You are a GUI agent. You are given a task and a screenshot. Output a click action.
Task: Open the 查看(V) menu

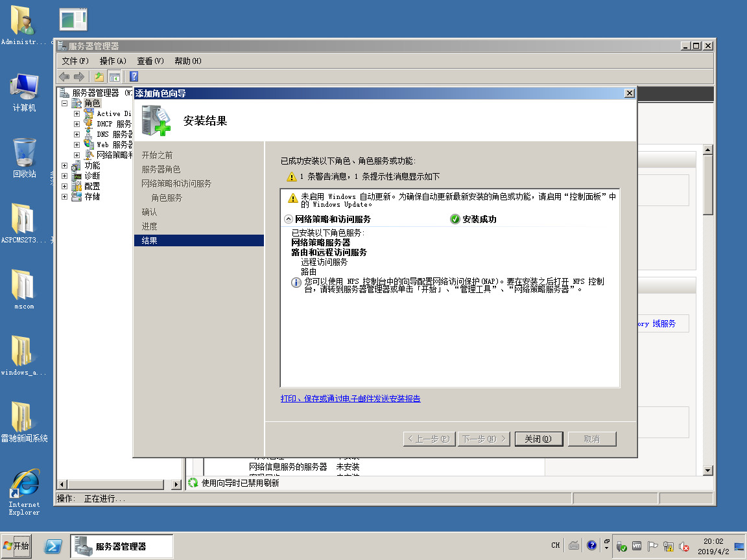[150, 61]
